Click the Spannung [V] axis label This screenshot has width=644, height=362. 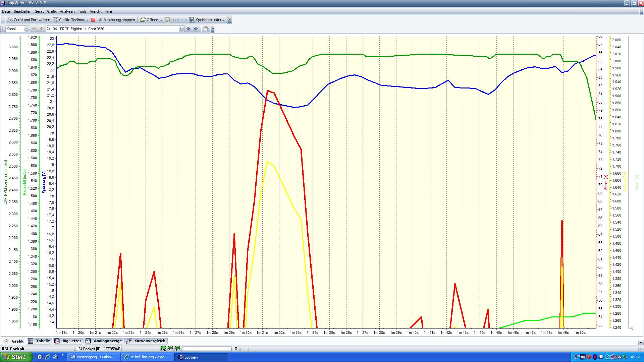click(44, 182)
